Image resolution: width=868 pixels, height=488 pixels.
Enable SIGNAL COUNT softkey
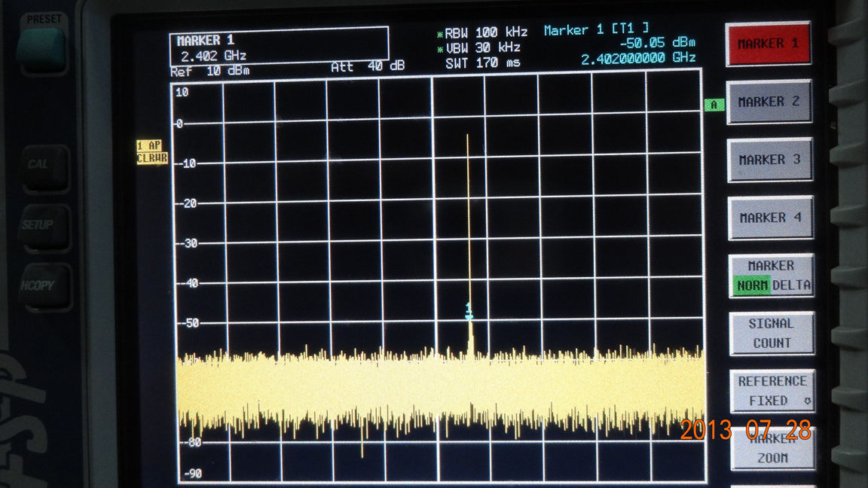tap(772, 333)
